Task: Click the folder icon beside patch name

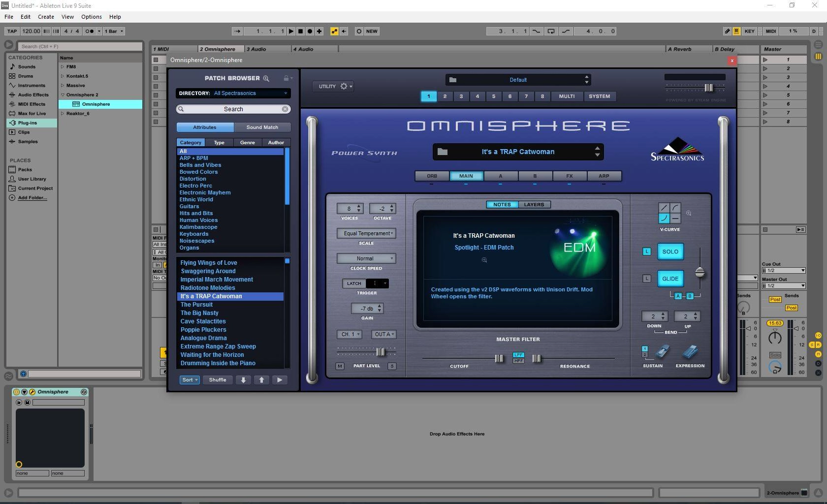Action: (x=443, y=152)
